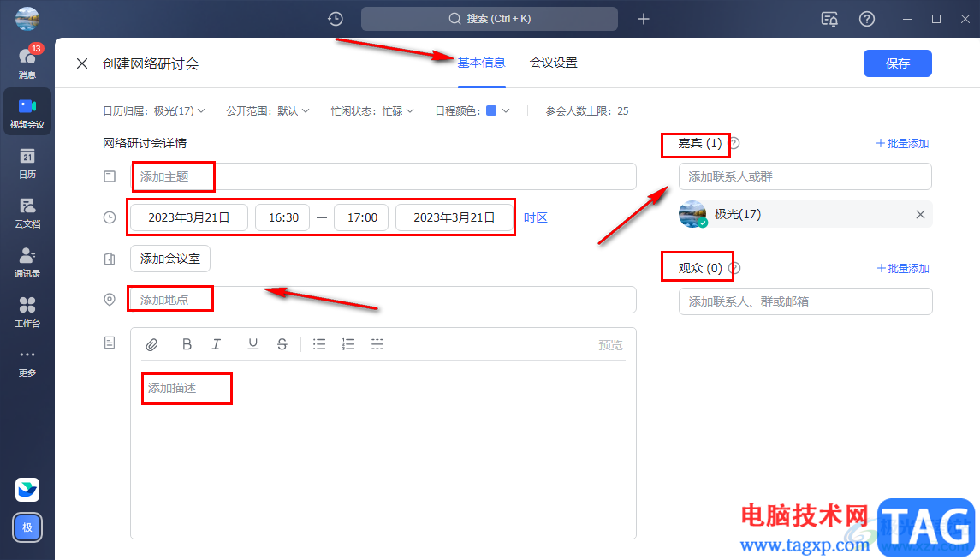Close the create webinar panel

tap(82, 63)
